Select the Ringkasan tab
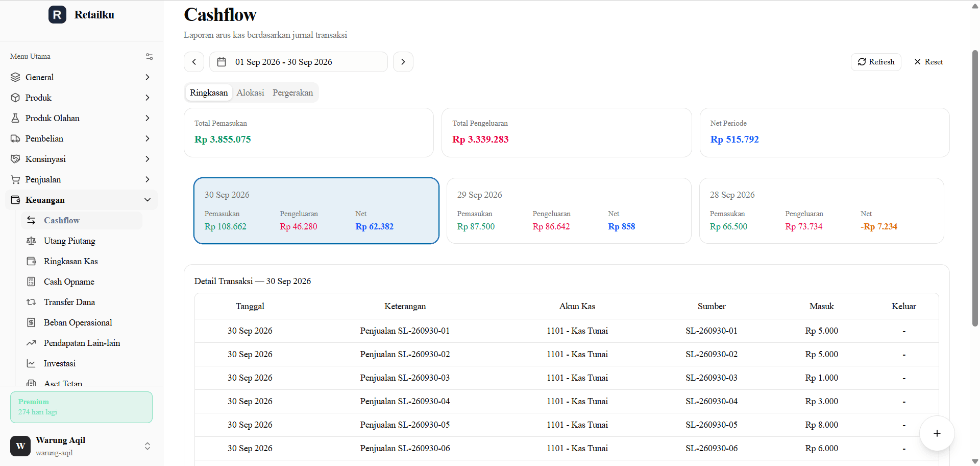 (x=209, y=92)
